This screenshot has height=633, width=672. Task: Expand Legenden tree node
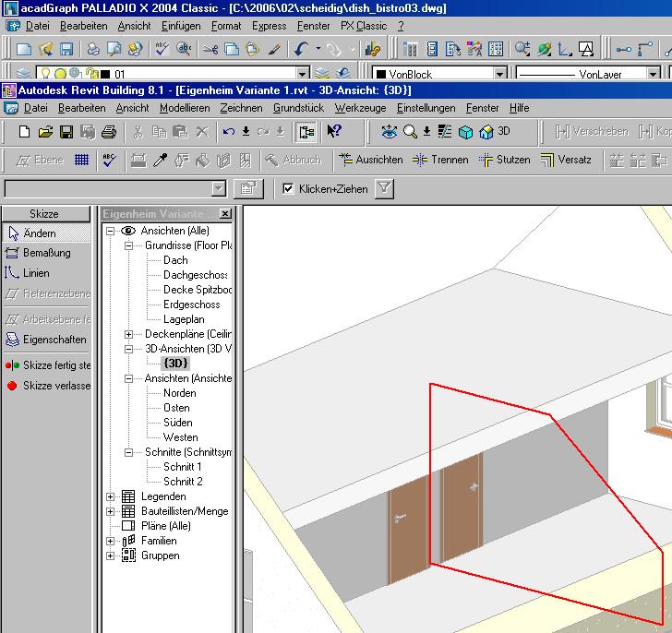(x=110, y=496)
